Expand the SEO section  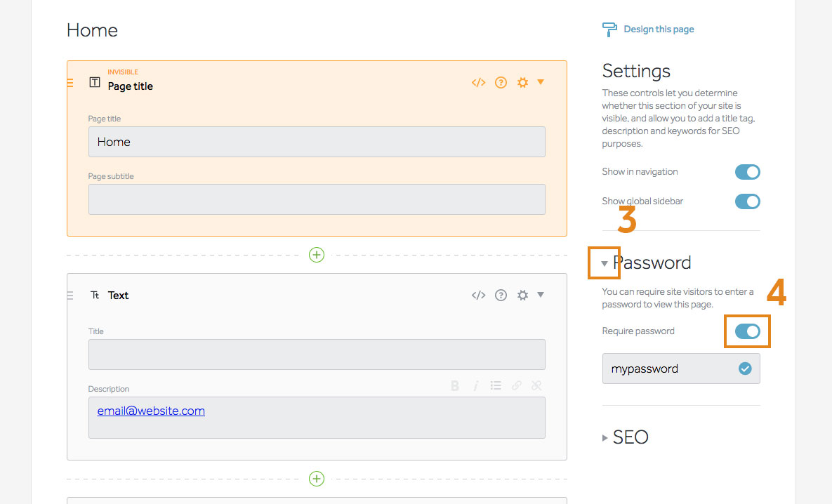(x=605, y=437)
